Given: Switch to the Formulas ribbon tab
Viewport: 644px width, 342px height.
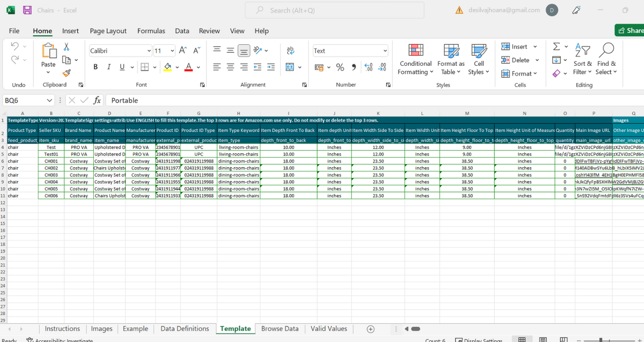Looking at the screenshot, I should tap(151, 31).
